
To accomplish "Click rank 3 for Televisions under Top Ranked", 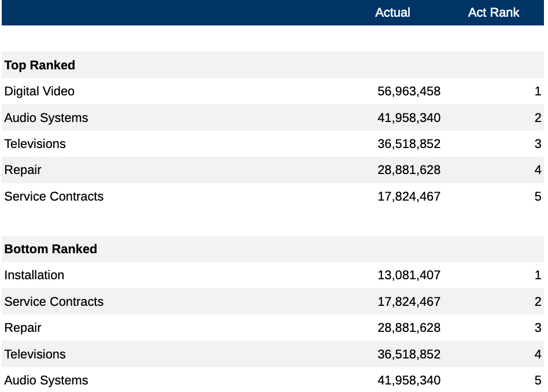I will (538, 144).
